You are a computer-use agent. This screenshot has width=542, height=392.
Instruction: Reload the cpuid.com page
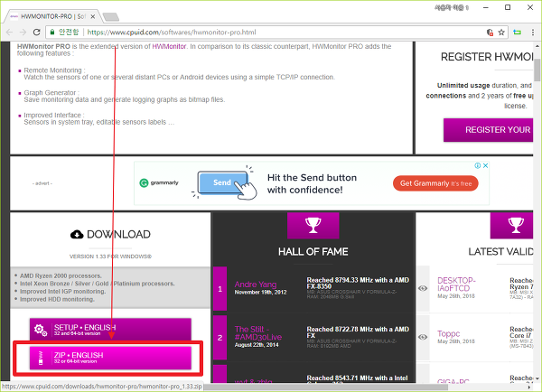pos(36,33)
